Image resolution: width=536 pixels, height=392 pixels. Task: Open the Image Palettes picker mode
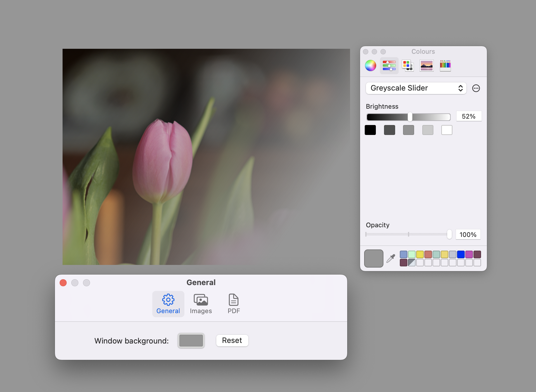[426, 65]
